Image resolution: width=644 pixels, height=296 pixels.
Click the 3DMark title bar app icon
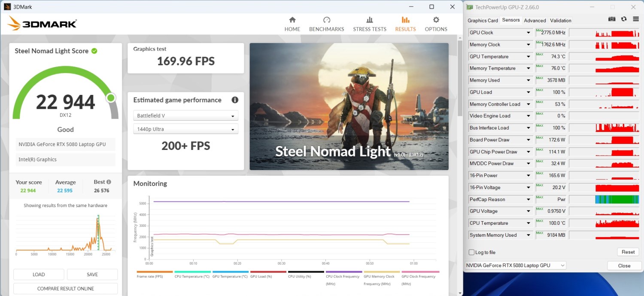pos(7,7)
